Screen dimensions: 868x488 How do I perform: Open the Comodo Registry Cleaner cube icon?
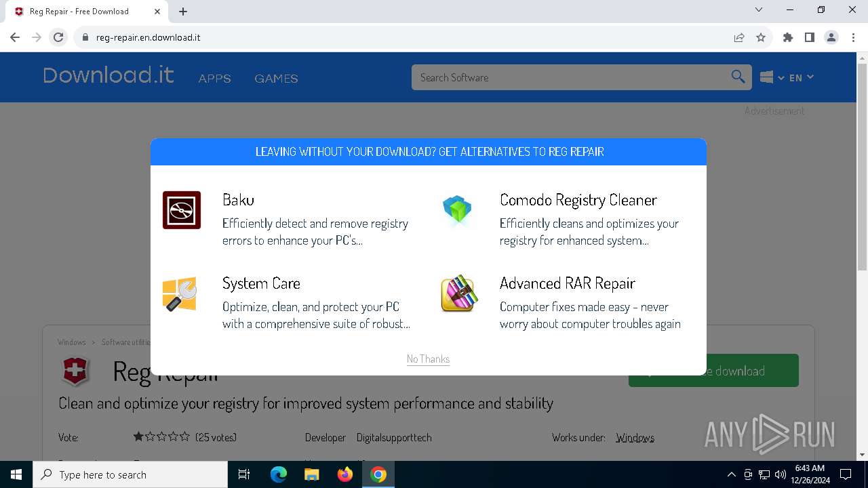coord(457,209)
